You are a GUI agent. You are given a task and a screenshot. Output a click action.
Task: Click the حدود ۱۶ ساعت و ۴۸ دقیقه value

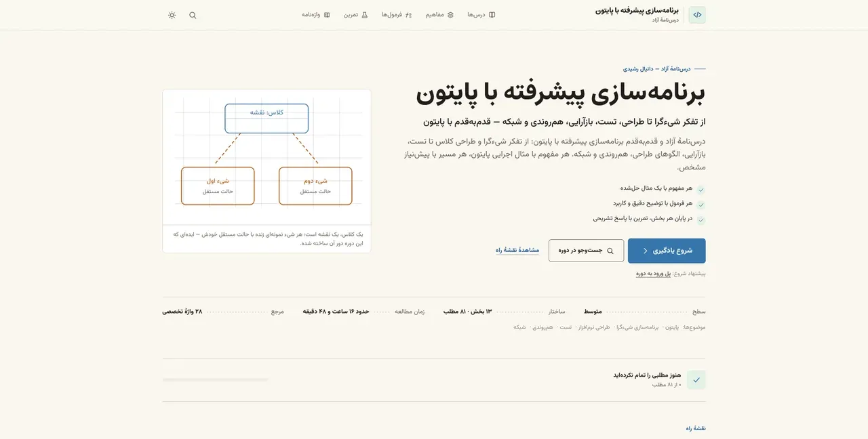[335, 312]
